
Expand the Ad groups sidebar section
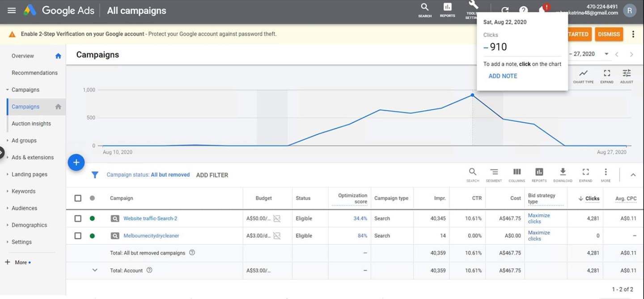24,141
